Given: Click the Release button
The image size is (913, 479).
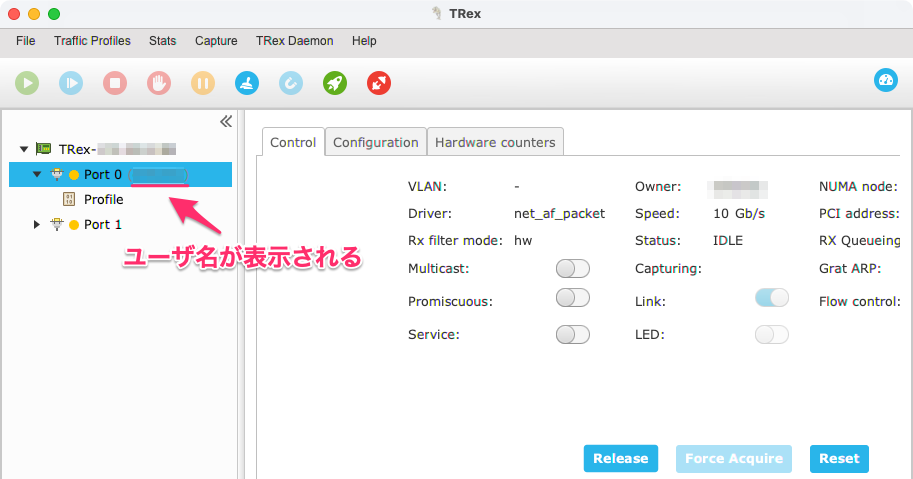Looking at the screenshot, I should 621,459.
